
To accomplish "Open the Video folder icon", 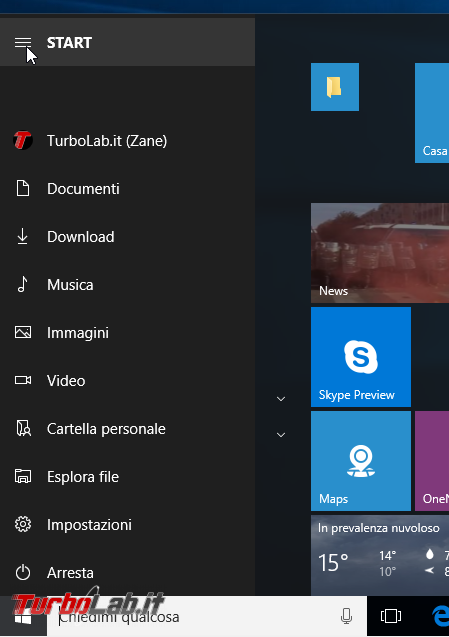I will [x=23, y=380].
